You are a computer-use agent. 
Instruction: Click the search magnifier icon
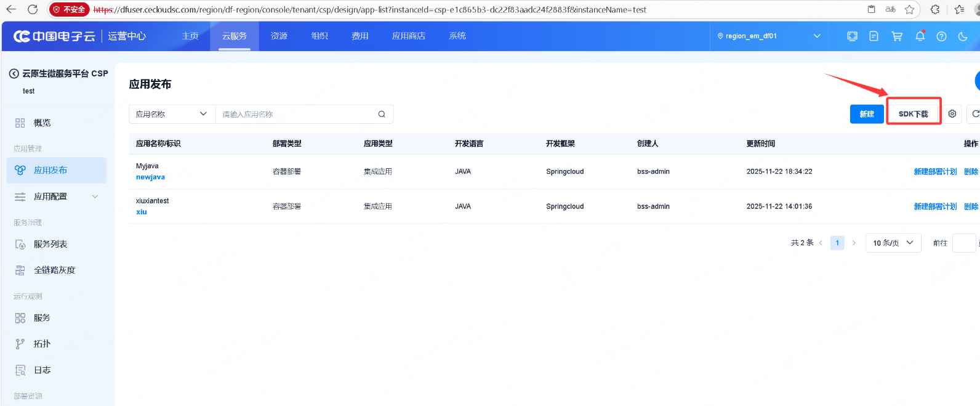tap(382, 114)
